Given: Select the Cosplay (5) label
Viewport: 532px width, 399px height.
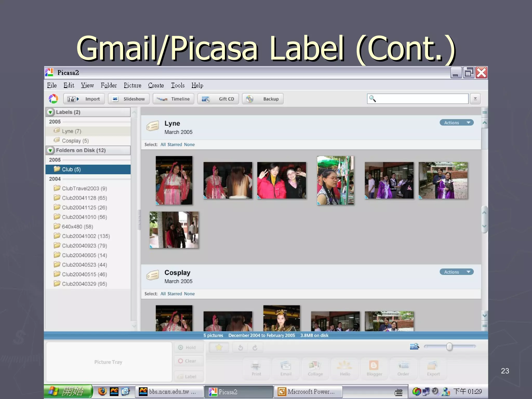Looking at the screenshot, I should point(88,141).
